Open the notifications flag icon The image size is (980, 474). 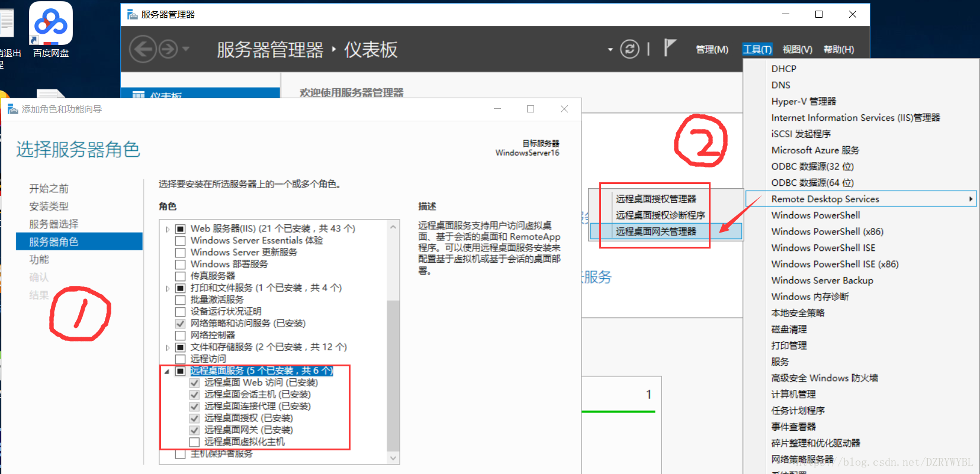coord(670,47)
